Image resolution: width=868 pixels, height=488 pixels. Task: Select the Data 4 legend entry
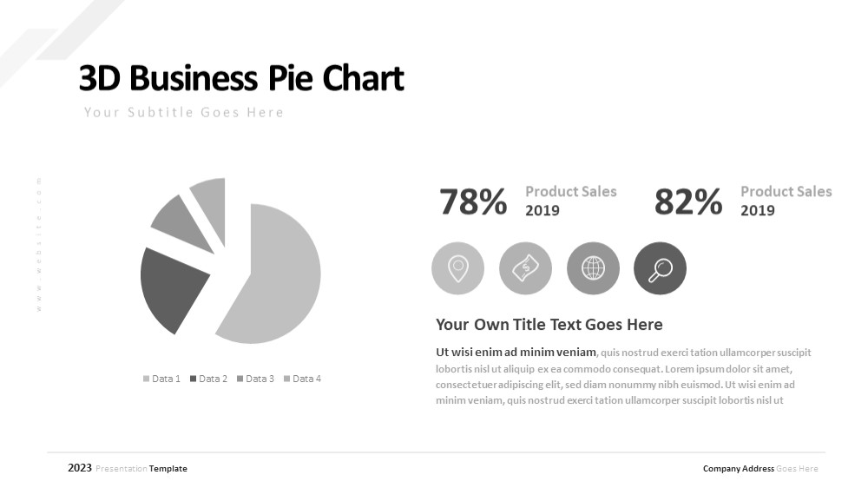click(302, 379)
